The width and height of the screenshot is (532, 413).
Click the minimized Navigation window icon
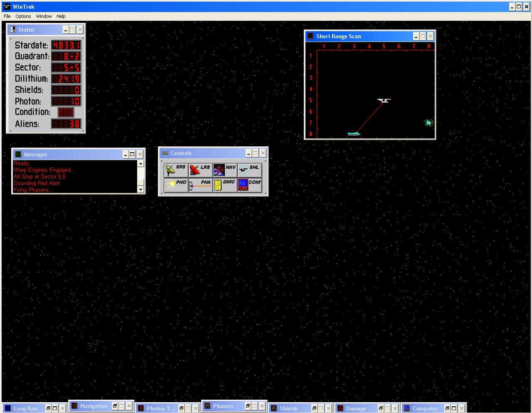coord(74,406)
